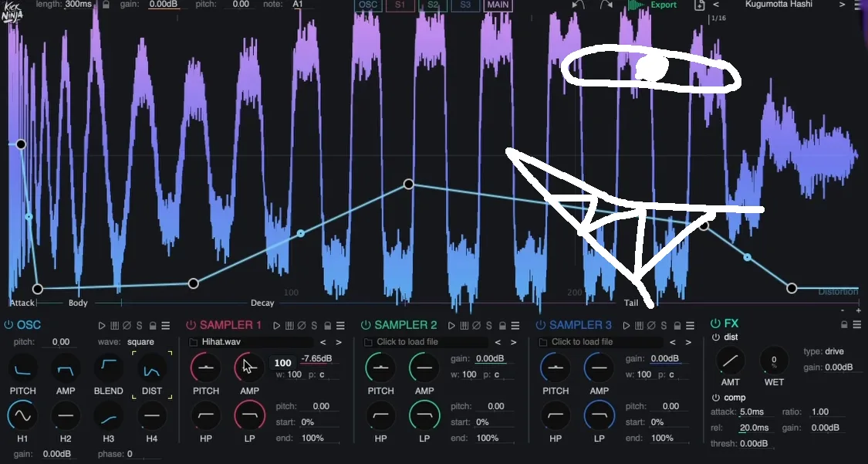Click Sampler 2 keyboard piano icon
The width and height of the screenshot is (868, 464).
point(464,326)
